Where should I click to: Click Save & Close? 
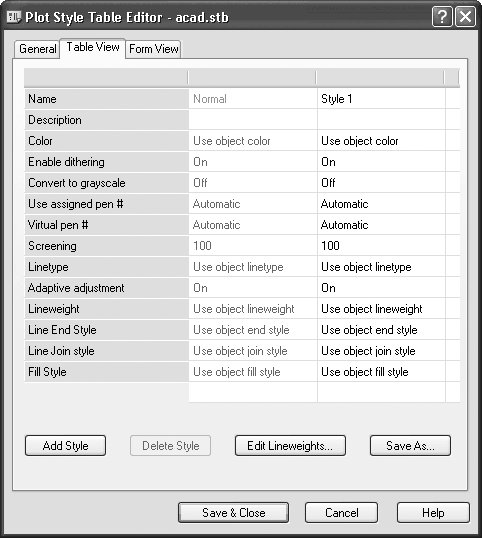234,513
